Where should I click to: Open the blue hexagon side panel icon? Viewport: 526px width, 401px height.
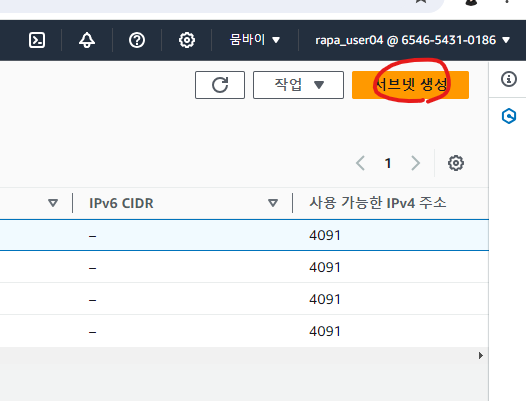(509, 116)
